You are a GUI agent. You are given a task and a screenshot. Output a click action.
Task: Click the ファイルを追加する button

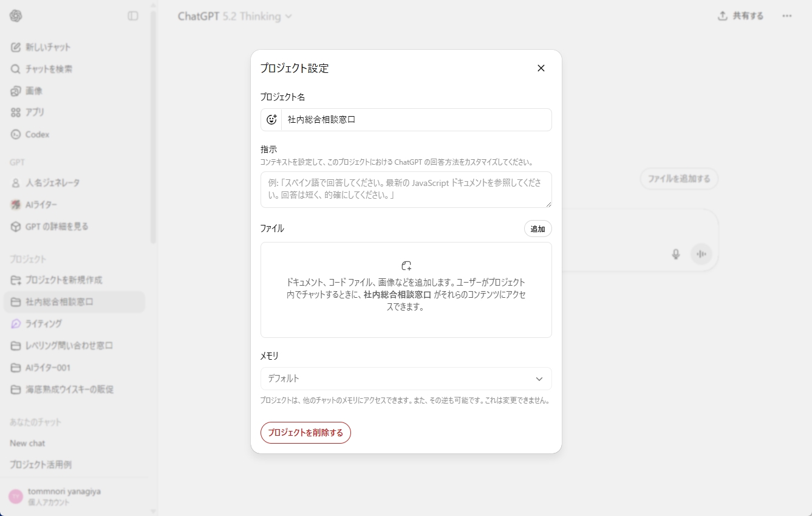[x=679, y=179]
